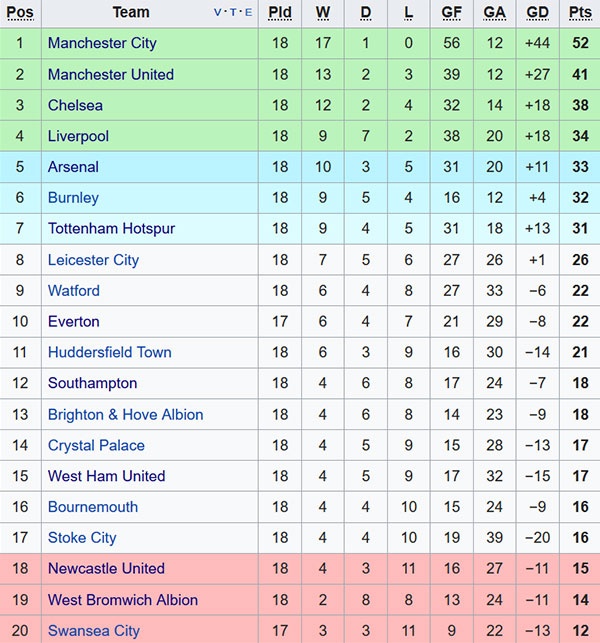Open the Manchester City team link
This screenshot has width=600, height=643.
point(102,43)
